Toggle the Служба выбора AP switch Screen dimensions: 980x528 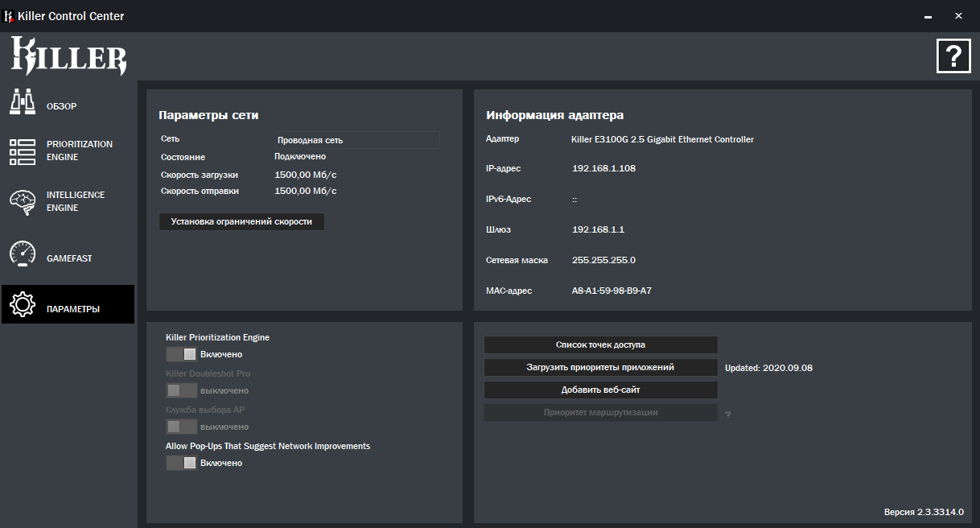click(181, 427)
